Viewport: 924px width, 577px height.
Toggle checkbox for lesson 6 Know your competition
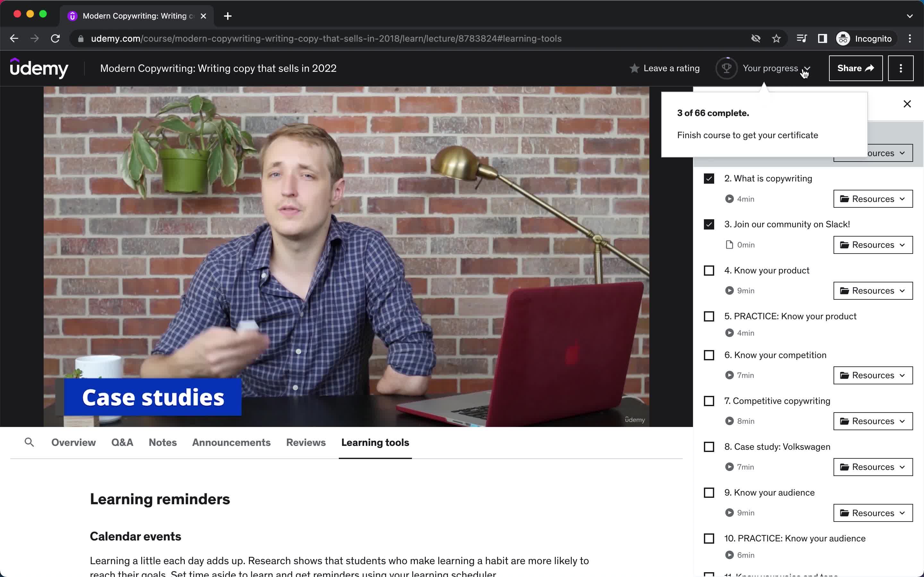click(x=708, y=355)
